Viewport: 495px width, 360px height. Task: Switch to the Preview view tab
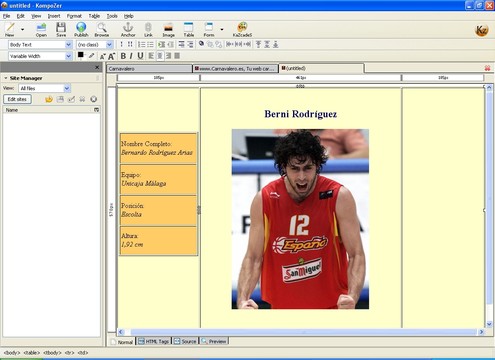pos(214,341)
